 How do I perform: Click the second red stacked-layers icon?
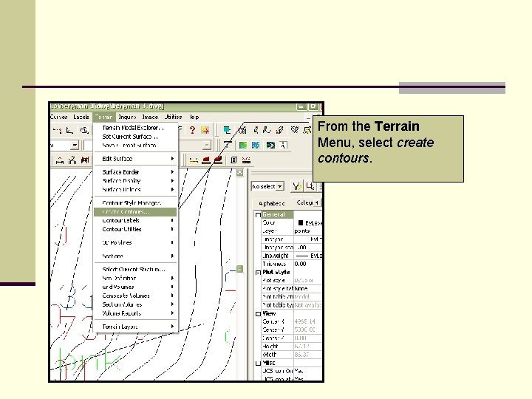coord(218,160)
